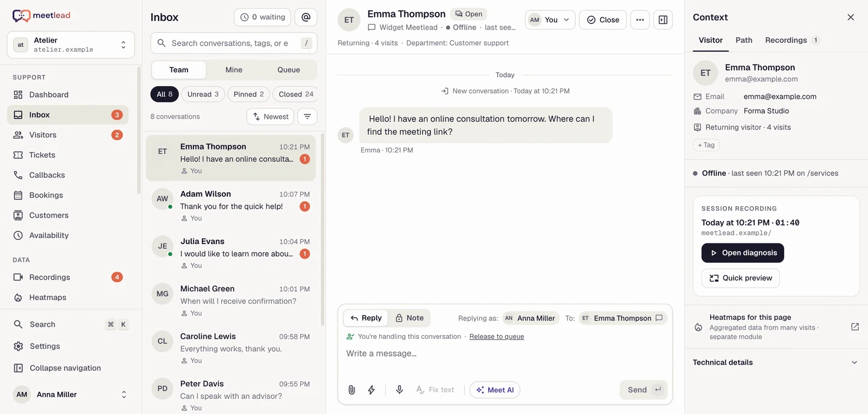Close the conversation with Close button

coord(603,20)
